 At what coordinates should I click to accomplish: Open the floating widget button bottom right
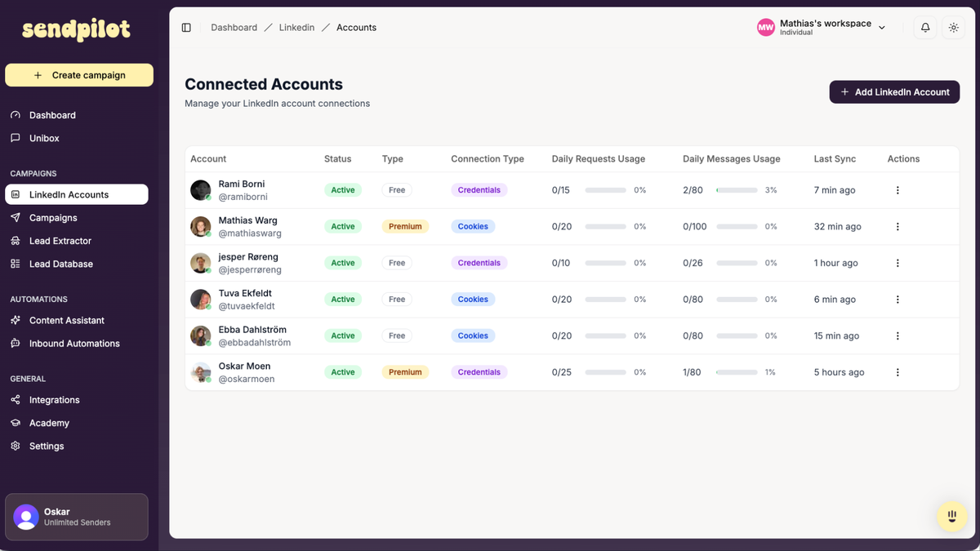pos(951,516)
